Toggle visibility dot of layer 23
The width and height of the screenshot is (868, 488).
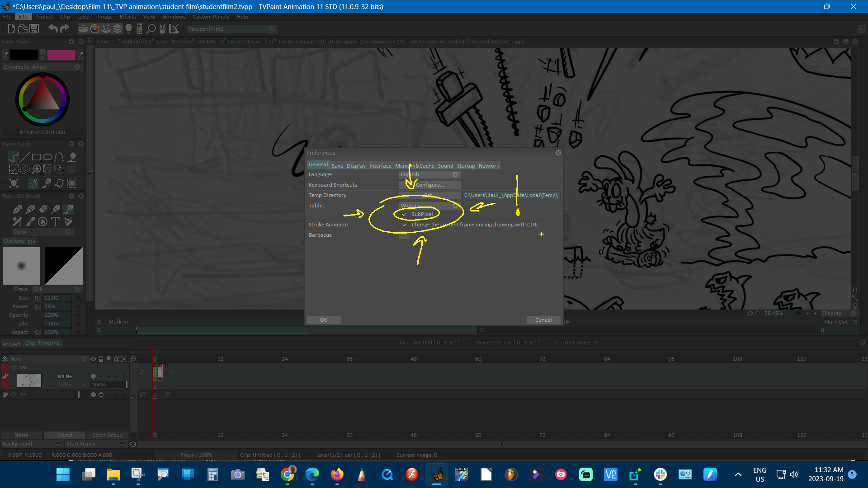tap(93, 394)
